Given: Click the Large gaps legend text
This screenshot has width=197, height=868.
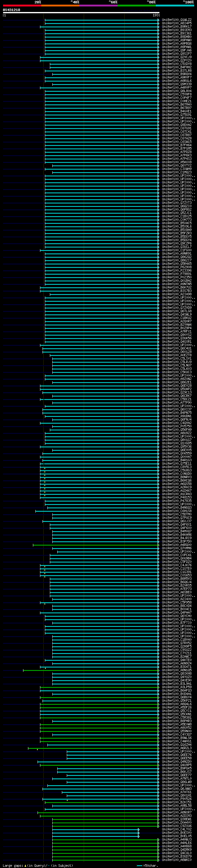Looking at the screenshot, I should (38, 866).
